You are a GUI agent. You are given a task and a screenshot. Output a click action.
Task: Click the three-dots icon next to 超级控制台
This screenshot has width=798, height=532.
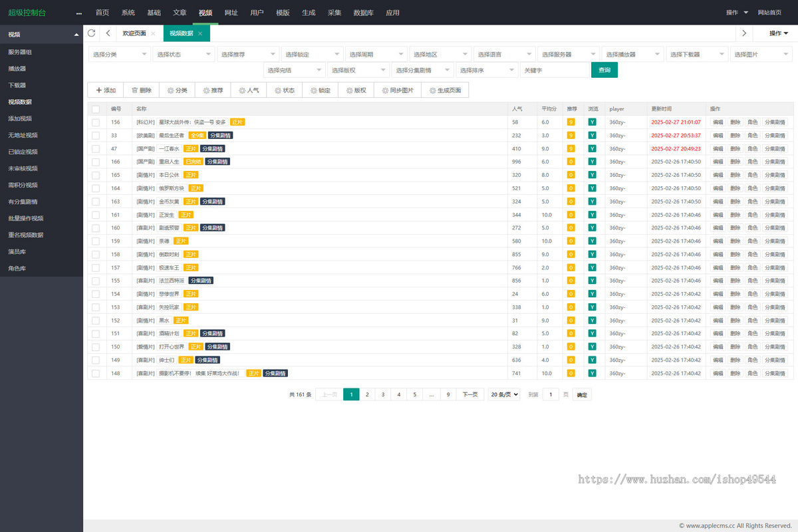[79, 13]
